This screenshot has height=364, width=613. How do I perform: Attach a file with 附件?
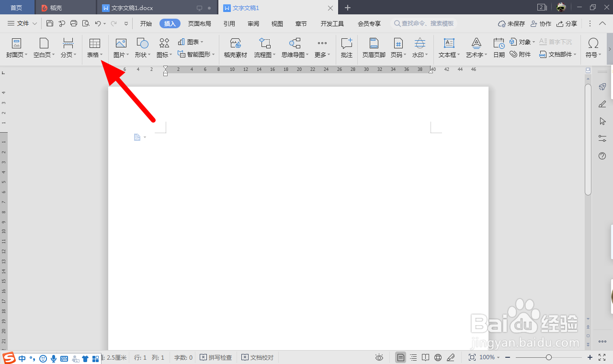click(x=521, y=55)
